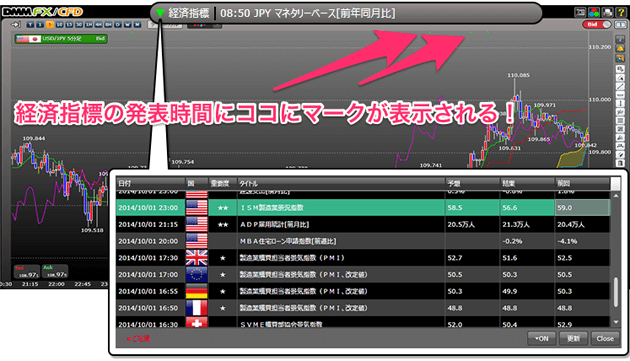
Task: Sort by the 重要度 column header
Action: tap(222, 183)
